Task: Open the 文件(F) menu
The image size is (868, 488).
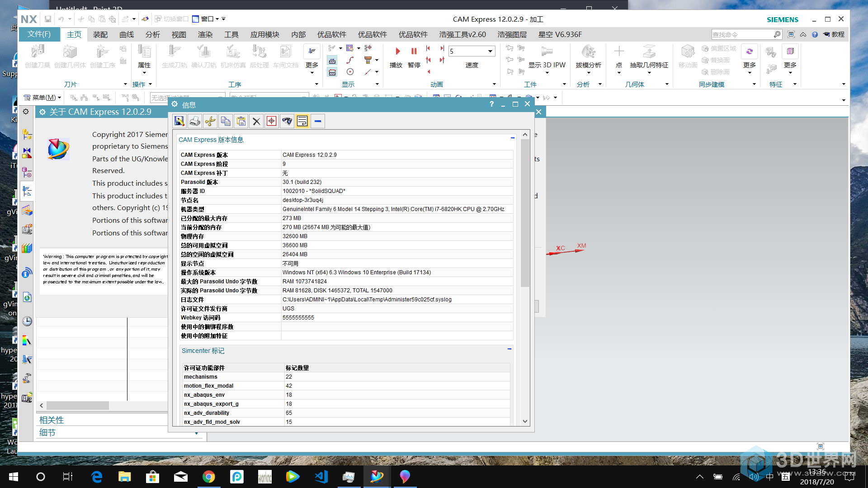Action: tap(39, 34)
